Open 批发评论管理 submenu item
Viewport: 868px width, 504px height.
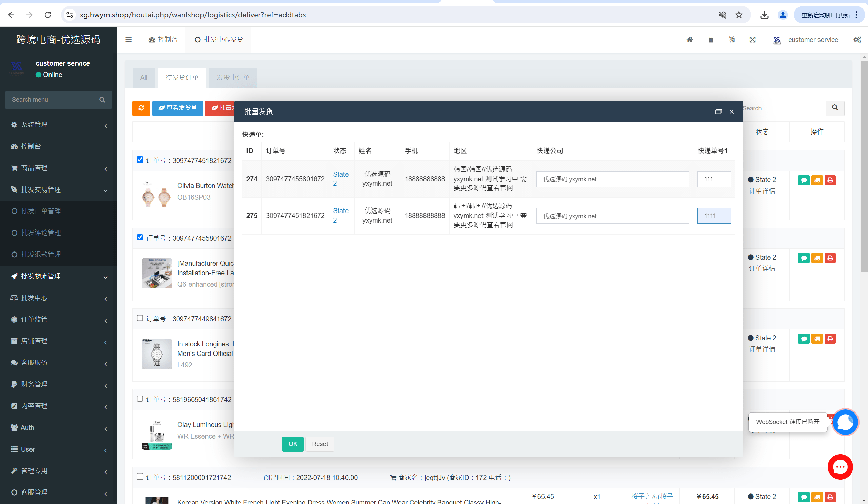[x=59, y=233]
